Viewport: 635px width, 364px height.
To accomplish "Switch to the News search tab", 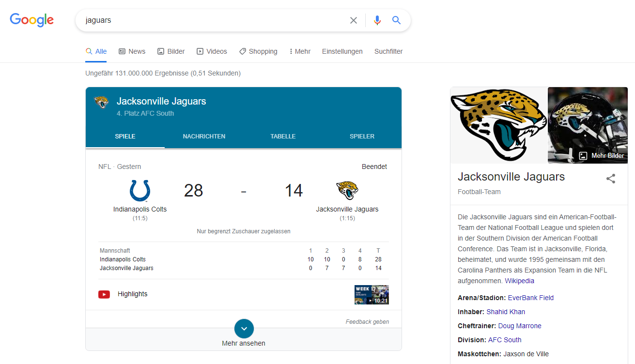I will (132, 51).
